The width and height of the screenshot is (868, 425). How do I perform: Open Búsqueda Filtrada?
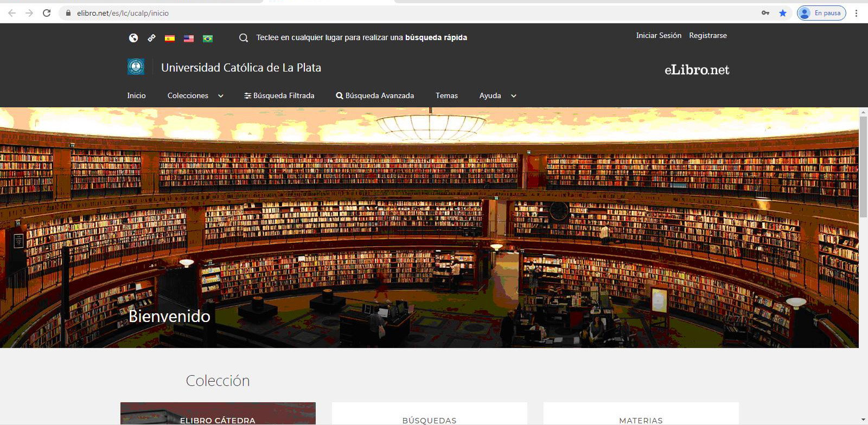[279, 96]
